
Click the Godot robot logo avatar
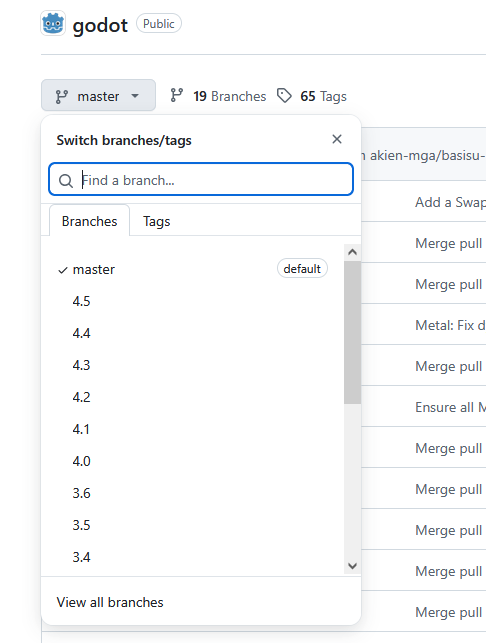click(53, 23)
